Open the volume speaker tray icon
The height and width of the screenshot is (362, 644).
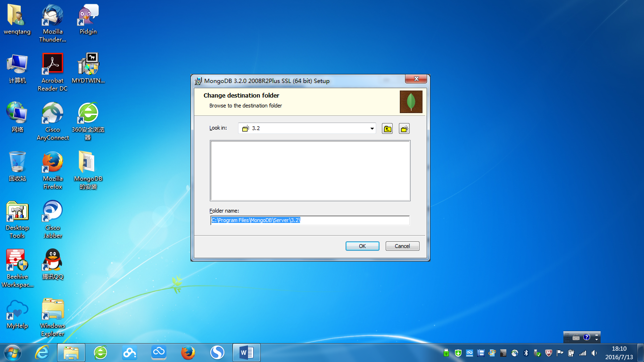(x=594, y=353)
